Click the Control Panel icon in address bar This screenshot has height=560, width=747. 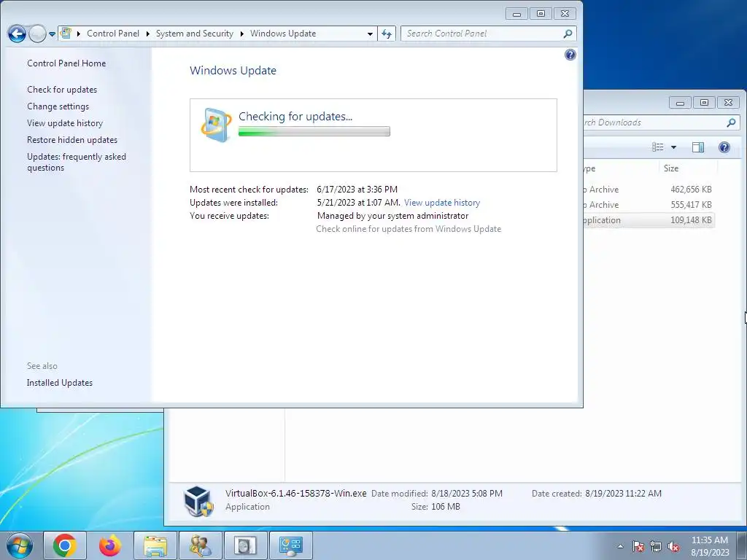click(66, 34)
